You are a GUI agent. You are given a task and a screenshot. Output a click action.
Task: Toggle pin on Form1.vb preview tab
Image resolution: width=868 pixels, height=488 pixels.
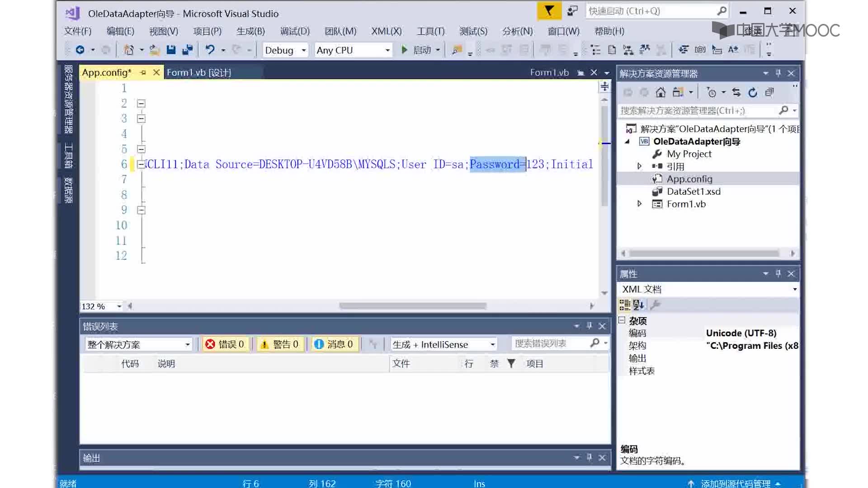point(580,73)
